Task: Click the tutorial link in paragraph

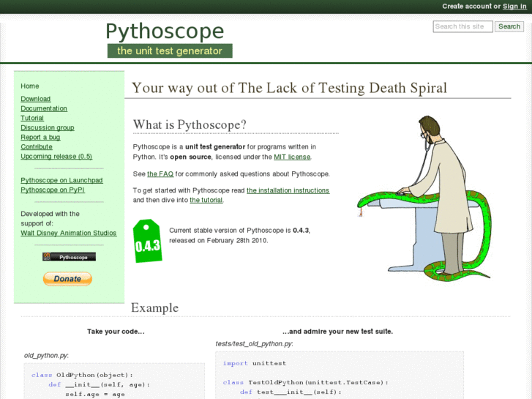Action: tap(206, 200)
